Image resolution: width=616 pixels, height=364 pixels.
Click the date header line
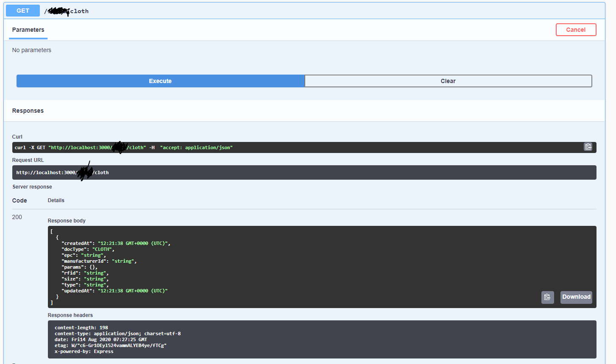[101, 339]
